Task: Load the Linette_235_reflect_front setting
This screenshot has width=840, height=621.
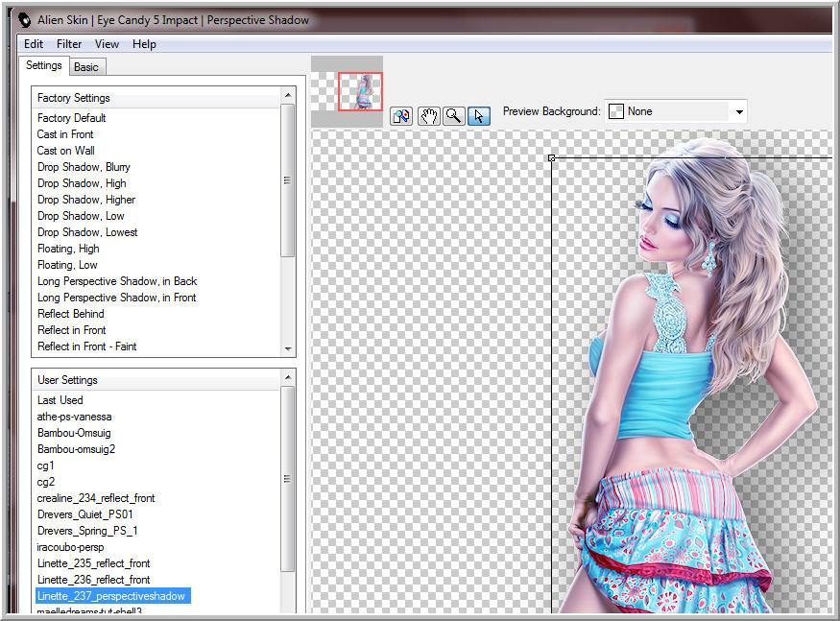Action: (93, 563)
